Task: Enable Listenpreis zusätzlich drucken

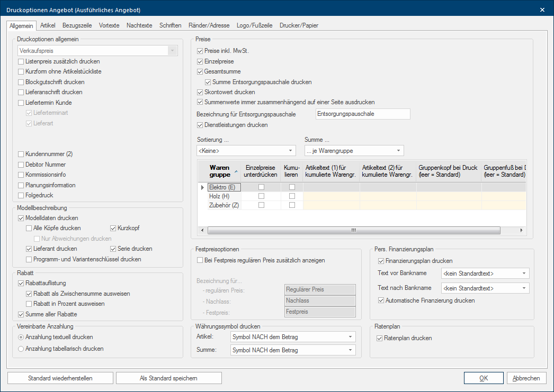Action: coord(21,61)
